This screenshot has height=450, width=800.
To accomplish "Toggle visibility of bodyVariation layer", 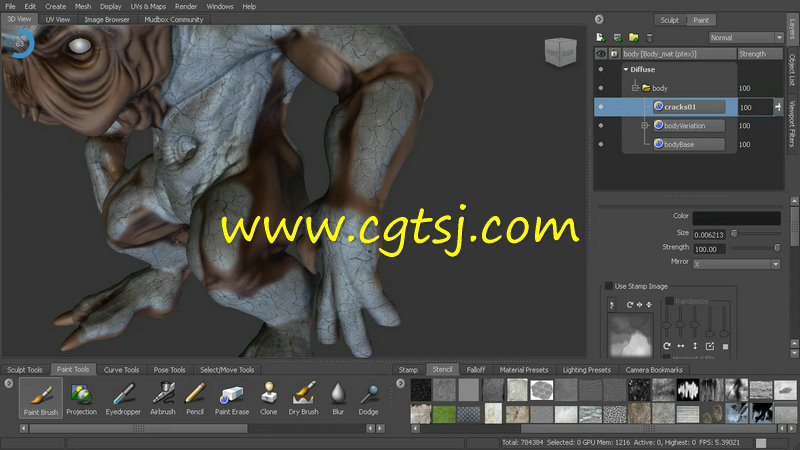I will 601,126.
